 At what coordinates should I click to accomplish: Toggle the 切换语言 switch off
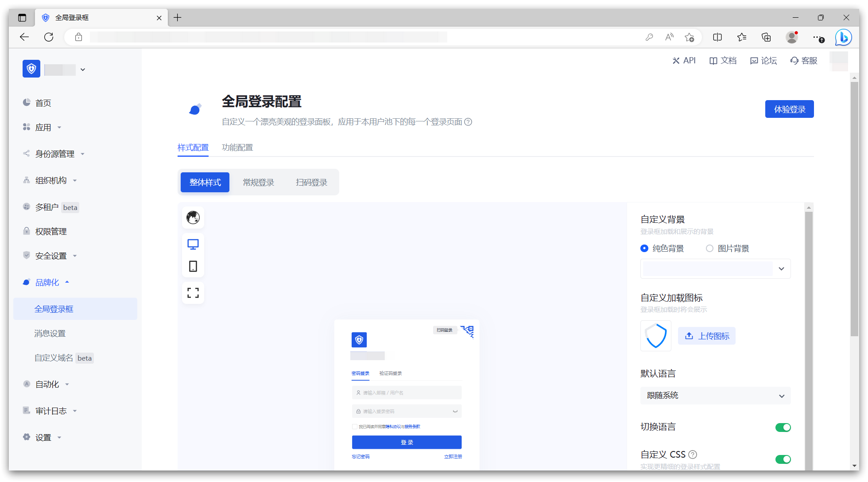pos(783,428)
